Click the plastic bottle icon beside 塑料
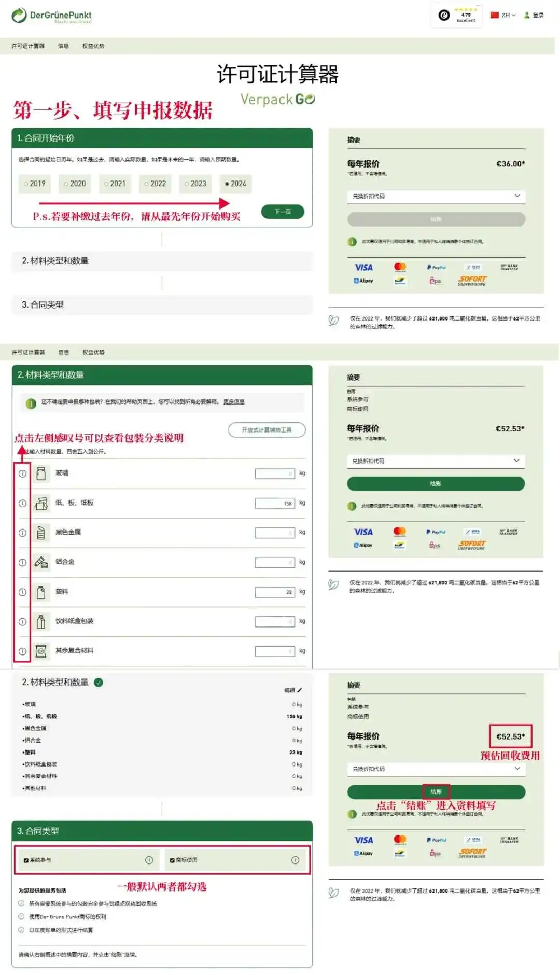The width and height of the screenshot is (560, 975). pyautogui.click(x=41, y=592)
